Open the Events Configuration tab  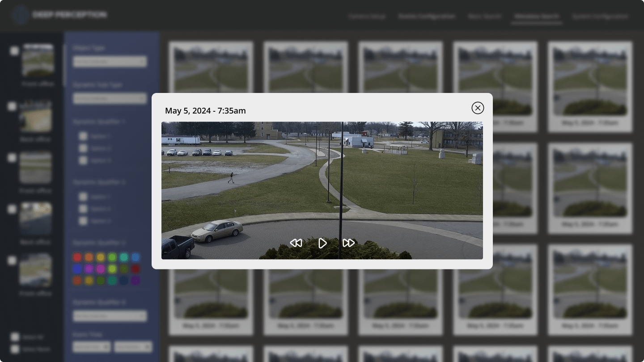[x=427, y=17]
